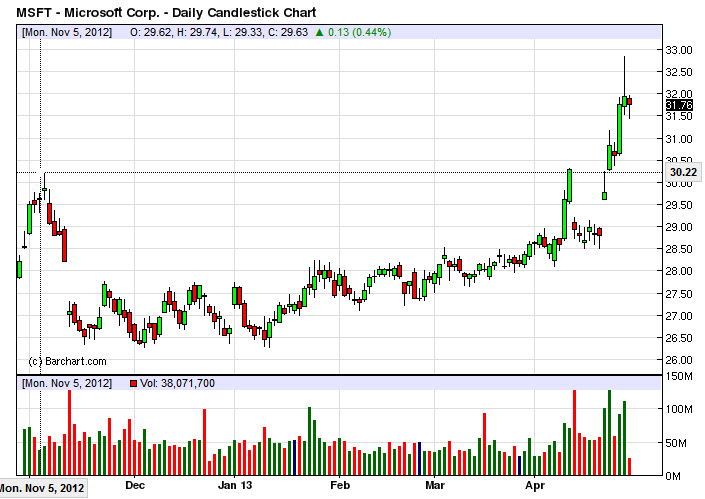705x499 pixels.
Task: Click the black last-price tag '31.76'
Action: (679, 105)
